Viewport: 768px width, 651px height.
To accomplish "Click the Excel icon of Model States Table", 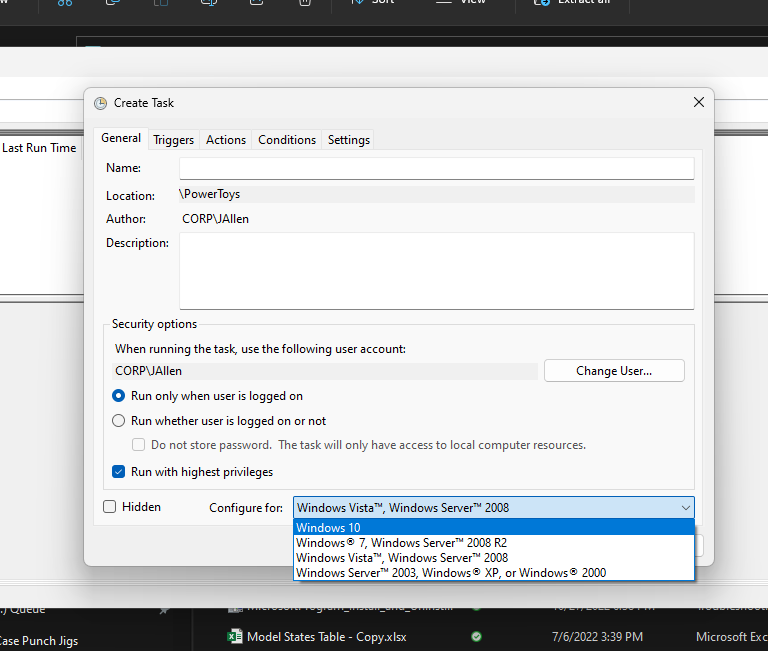I will point(235,636).
